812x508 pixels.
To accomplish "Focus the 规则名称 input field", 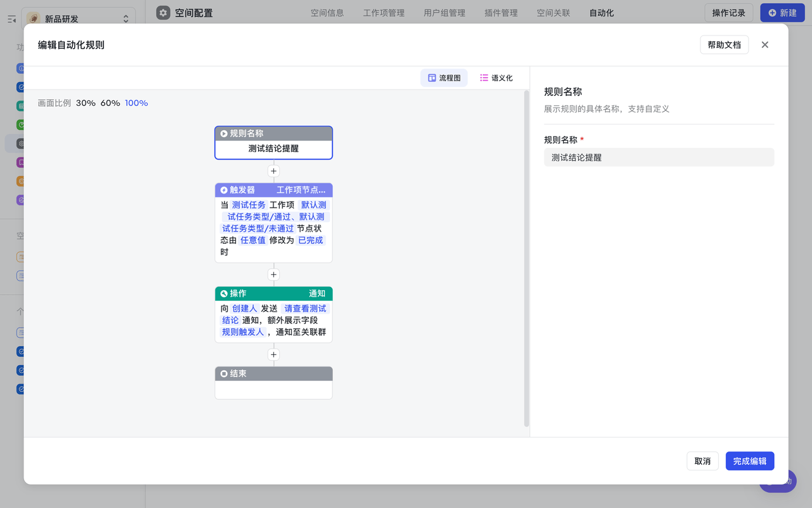I will [x=659, y=157].
